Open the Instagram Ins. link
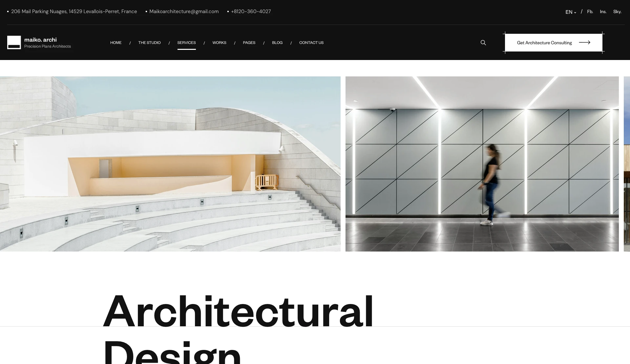 603,11
